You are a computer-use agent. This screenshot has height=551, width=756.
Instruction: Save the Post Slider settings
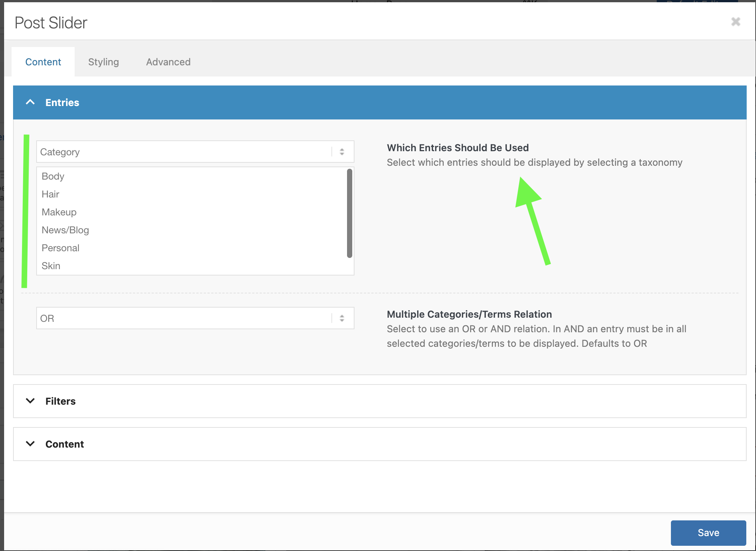[x=708, y=533]
